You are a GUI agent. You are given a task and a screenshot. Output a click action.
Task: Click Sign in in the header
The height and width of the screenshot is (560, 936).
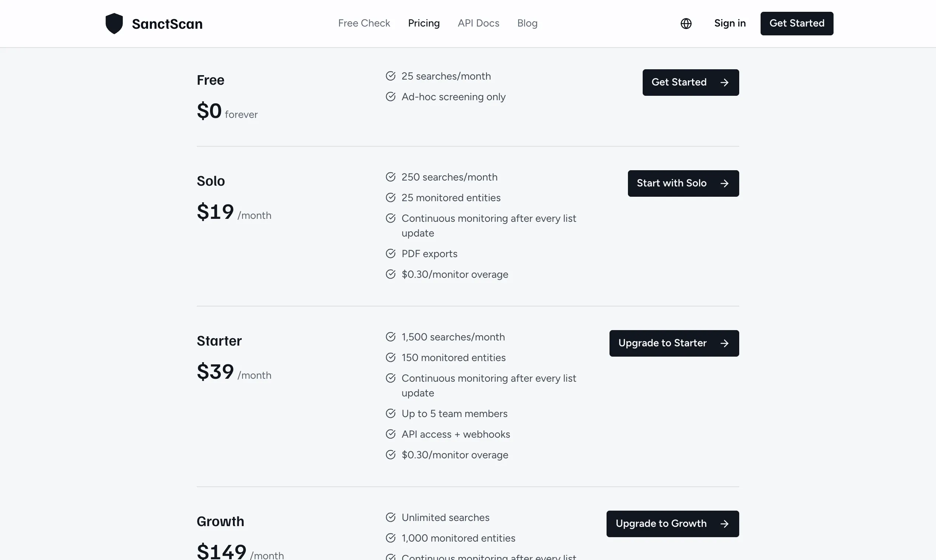coord(730,24)
